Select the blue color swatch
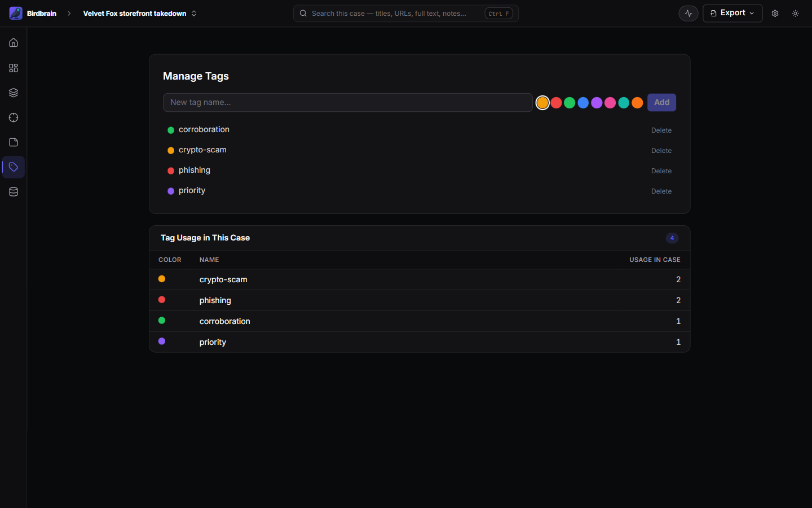This screenshot has height=508, width=812. pos(583,103)
